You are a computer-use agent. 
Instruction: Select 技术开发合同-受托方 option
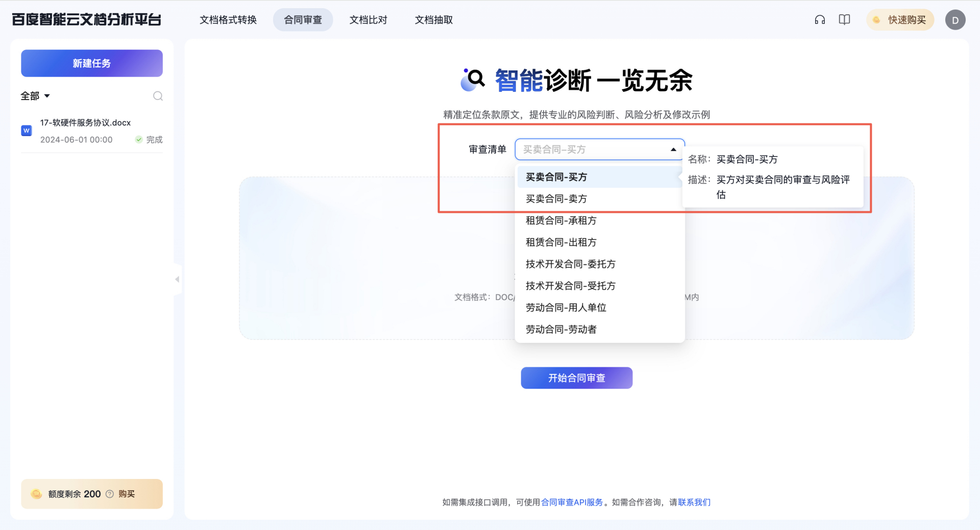click(x=600, y=286)
